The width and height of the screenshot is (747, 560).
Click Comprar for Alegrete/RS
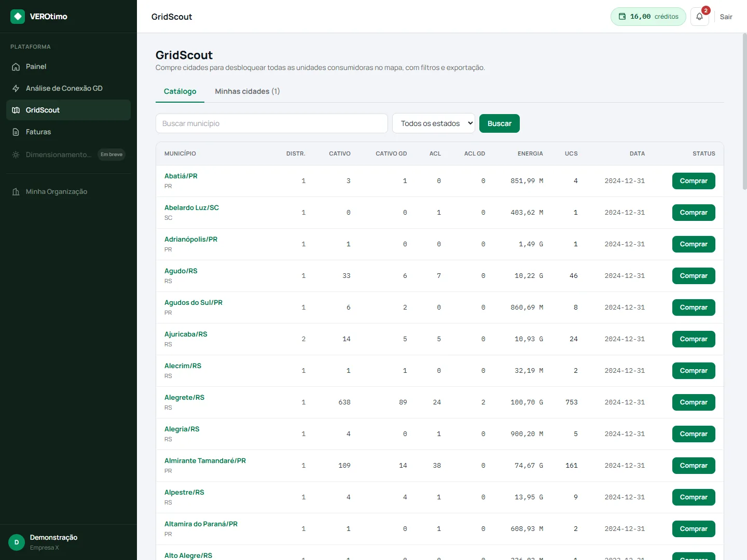(694, 402)
